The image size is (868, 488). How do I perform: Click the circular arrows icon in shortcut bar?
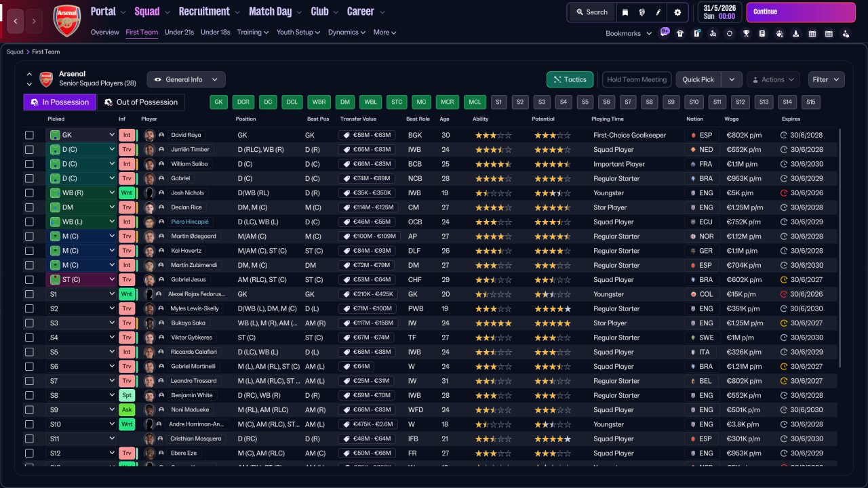(730, 33)
